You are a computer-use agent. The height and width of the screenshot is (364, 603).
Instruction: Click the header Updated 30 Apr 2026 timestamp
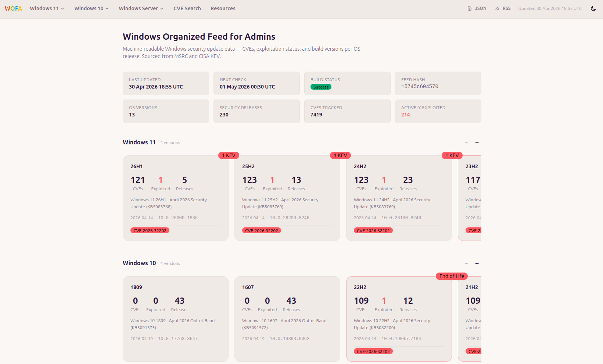click(x=550, y=8)
